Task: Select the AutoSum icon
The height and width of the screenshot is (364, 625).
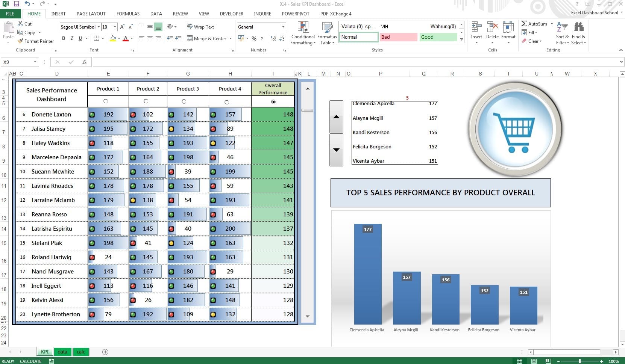Action: (x=525, y=24)
